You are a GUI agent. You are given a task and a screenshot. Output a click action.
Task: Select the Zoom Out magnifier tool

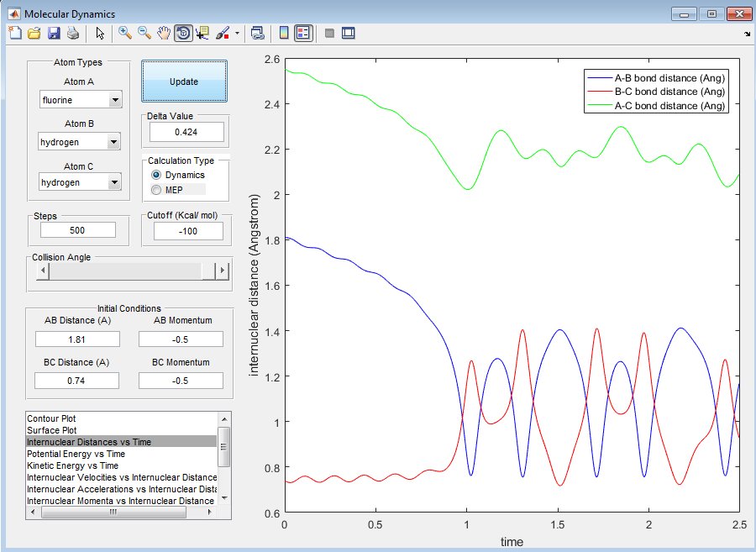(144, 33)
